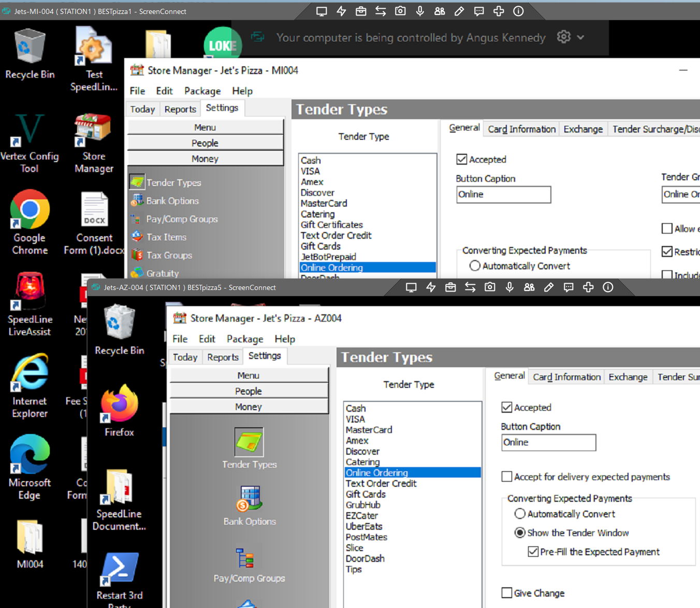Viewport: 700px width, 608px height.
Task: Open the SpeedLine LiveAssist desktop shortcut
Action: [x=30, y=305]
